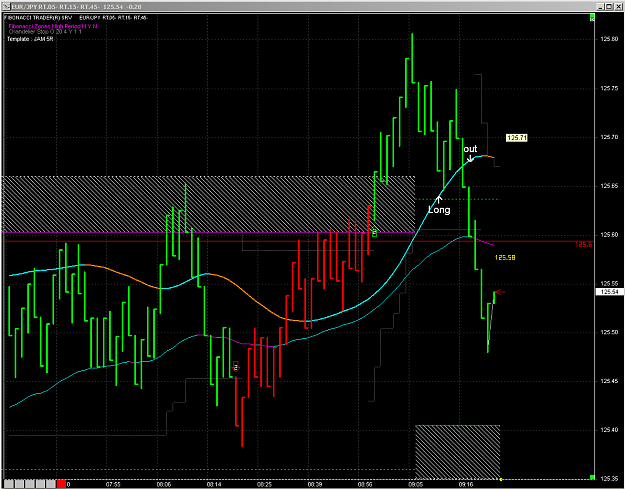The height and width of the screenshot is (489, 625).
Task: Select the green signal marker near the 08:56 bars
Action: [x=375, y=232]
